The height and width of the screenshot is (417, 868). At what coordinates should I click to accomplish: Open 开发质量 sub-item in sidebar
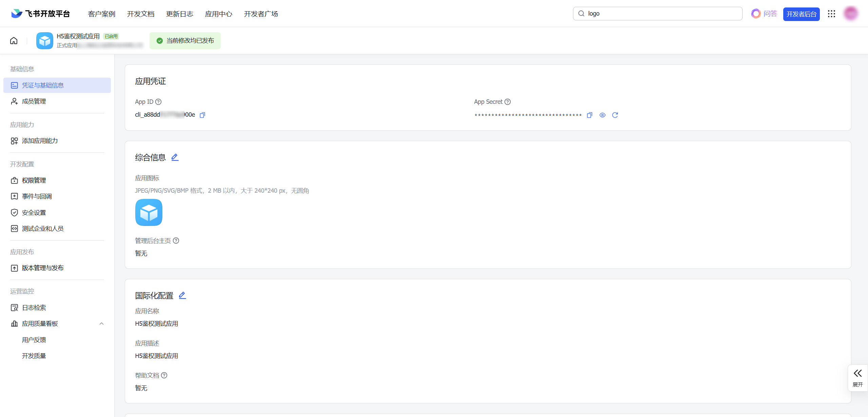[34, 356]
